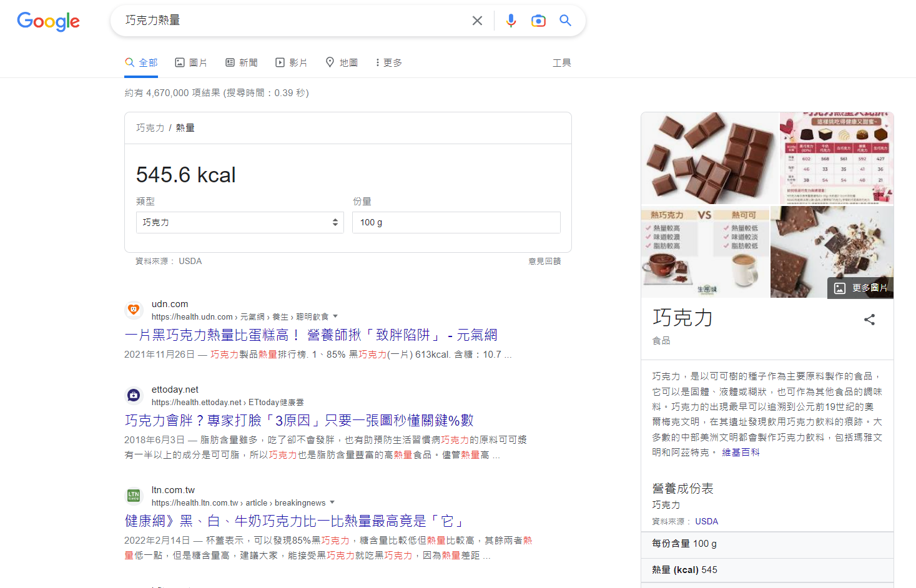Click the 巧克力 knowledge panel title
Screen dimensions: 916x588
point(682,318)
